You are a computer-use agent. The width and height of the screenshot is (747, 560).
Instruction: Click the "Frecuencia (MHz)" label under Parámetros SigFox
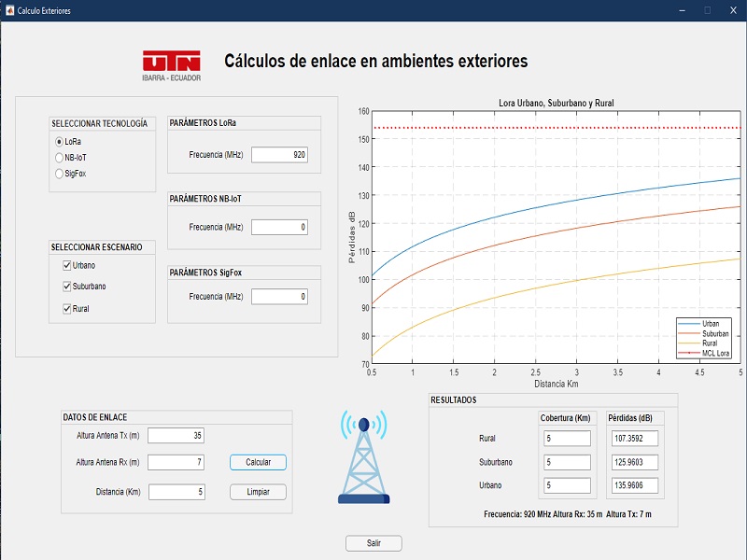[x=216, y=297]
